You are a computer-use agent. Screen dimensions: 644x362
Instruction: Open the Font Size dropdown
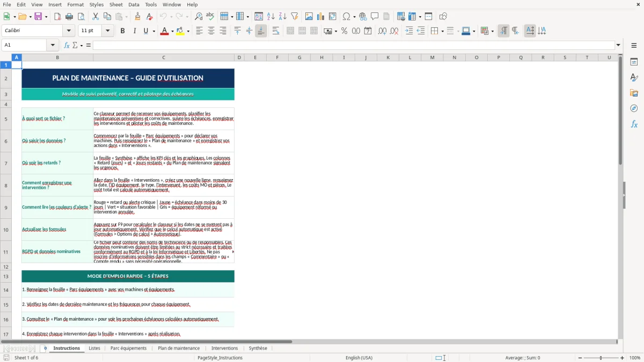(107, 31)
